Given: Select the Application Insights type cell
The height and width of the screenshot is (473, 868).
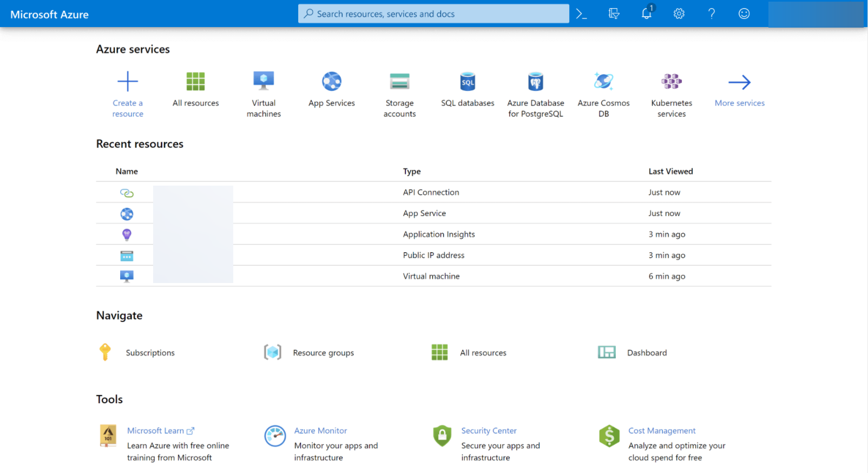Looking at the screenshot, I should tap(439, 234).
